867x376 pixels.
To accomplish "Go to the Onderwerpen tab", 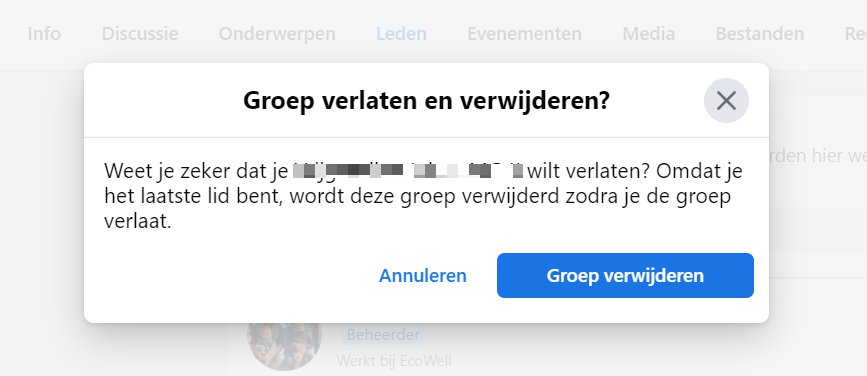I will (x=276, y=34).
